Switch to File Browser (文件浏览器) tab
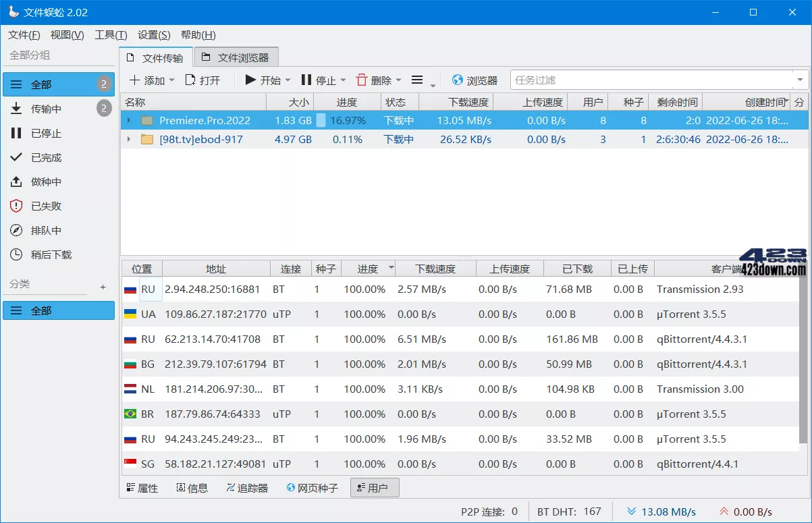Image resolution: width=812 pixels, height=523 pixels. pos(236,58)
